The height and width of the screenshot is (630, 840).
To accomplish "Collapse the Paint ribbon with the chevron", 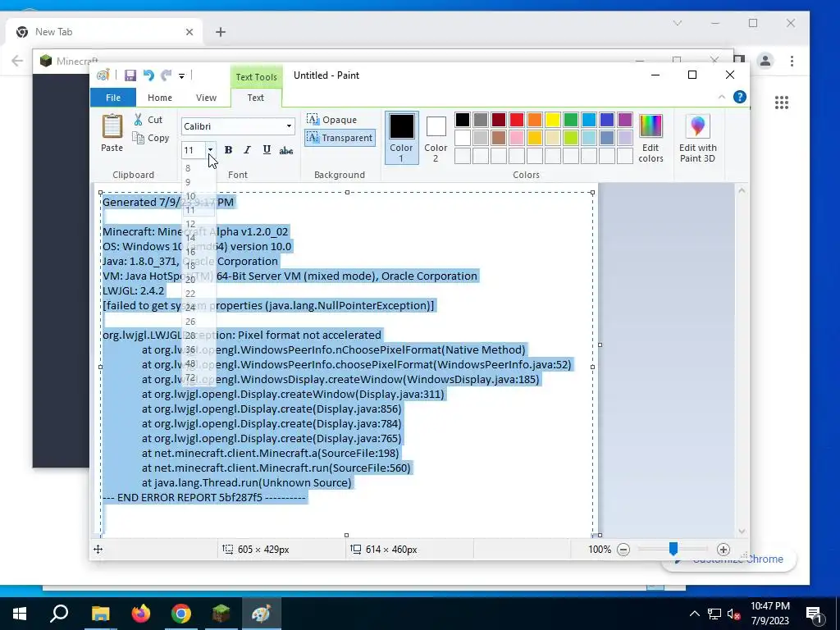I will (722, 97).
